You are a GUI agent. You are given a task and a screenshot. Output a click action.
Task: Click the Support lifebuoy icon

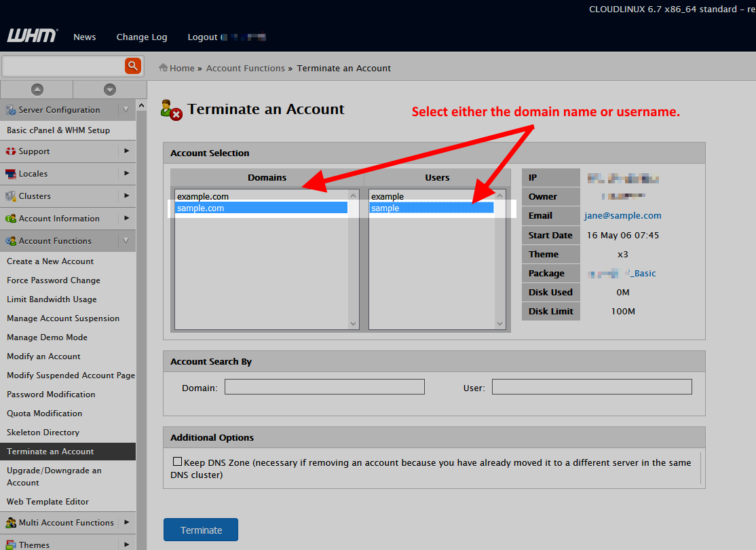tap(11, 151)
